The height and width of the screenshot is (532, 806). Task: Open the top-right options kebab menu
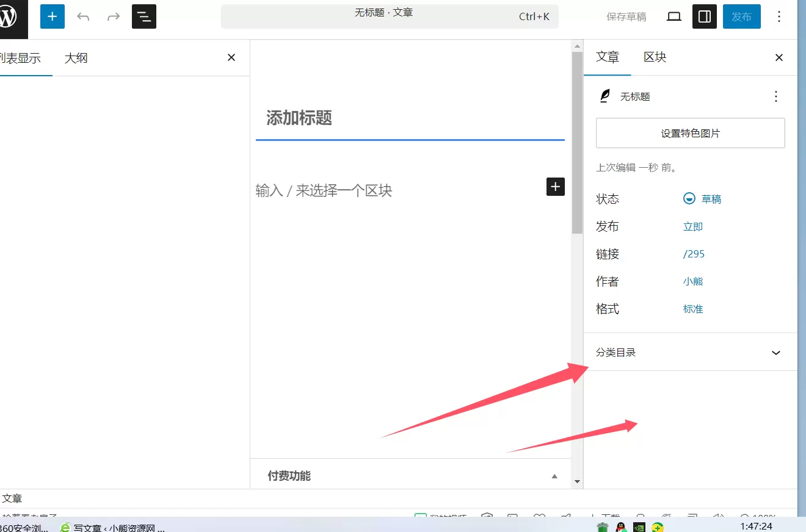click(x=779, y=16)
